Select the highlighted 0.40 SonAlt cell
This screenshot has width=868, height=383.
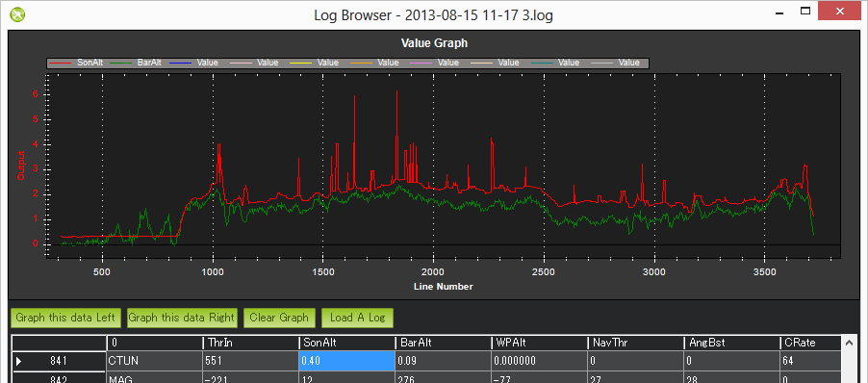[x=347, y=362]
